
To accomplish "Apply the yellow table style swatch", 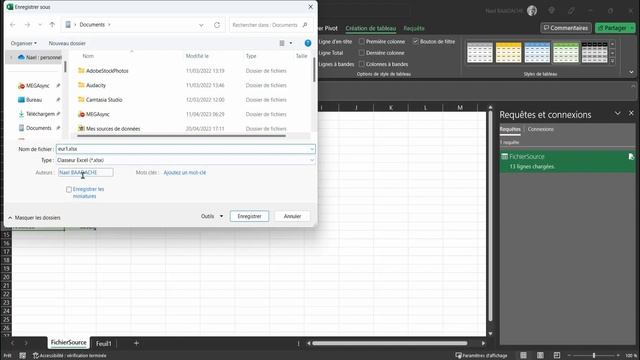I will [x=508, y=52].
